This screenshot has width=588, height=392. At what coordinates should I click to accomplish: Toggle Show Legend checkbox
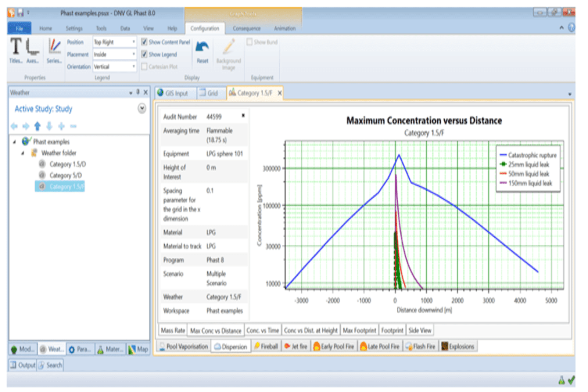click(x=144, y=54)
